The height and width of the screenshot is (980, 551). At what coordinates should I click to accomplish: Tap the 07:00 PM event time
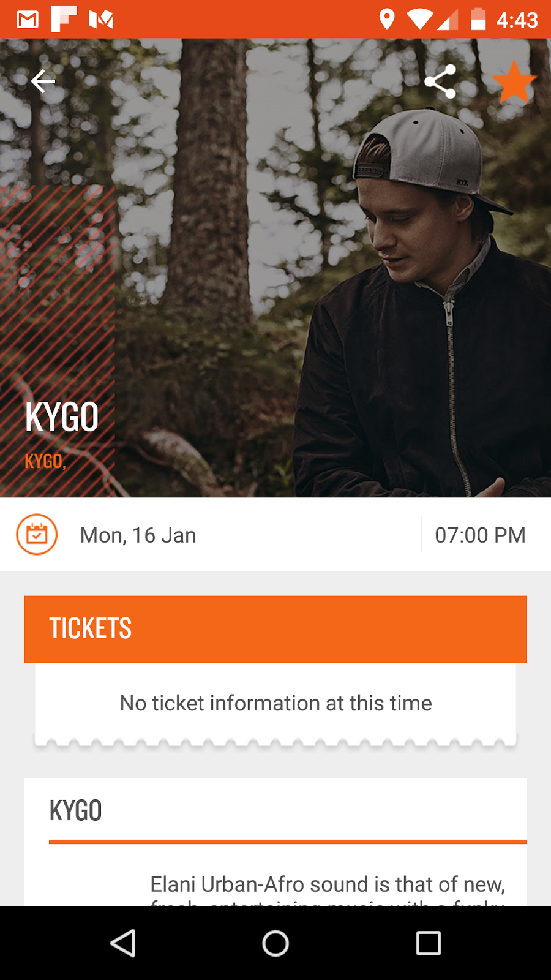click(480, 535)
